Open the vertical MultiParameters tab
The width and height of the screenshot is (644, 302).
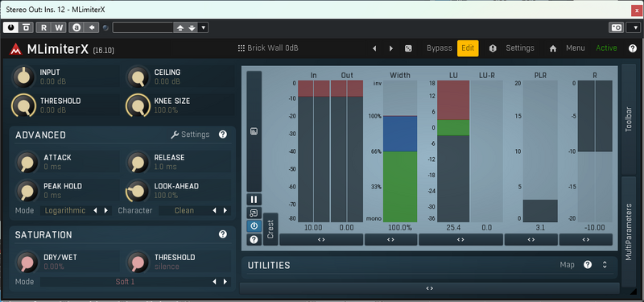pos(629,231)
